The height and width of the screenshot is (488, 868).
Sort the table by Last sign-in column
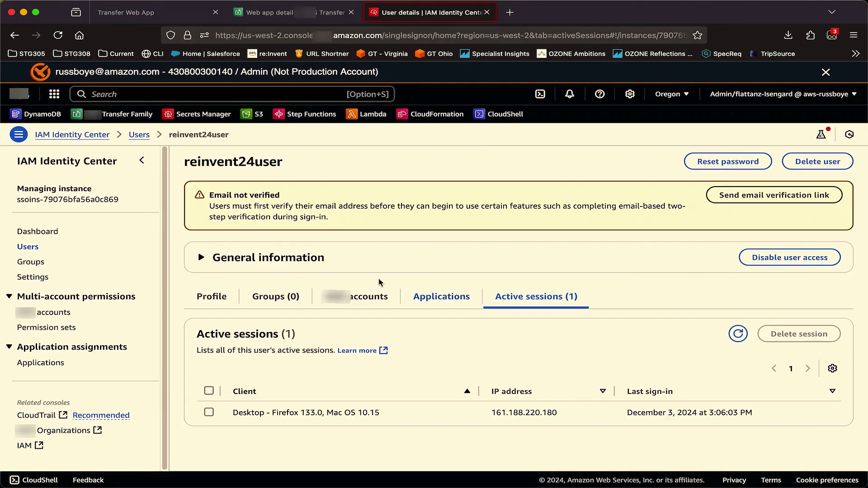point(832,391)
